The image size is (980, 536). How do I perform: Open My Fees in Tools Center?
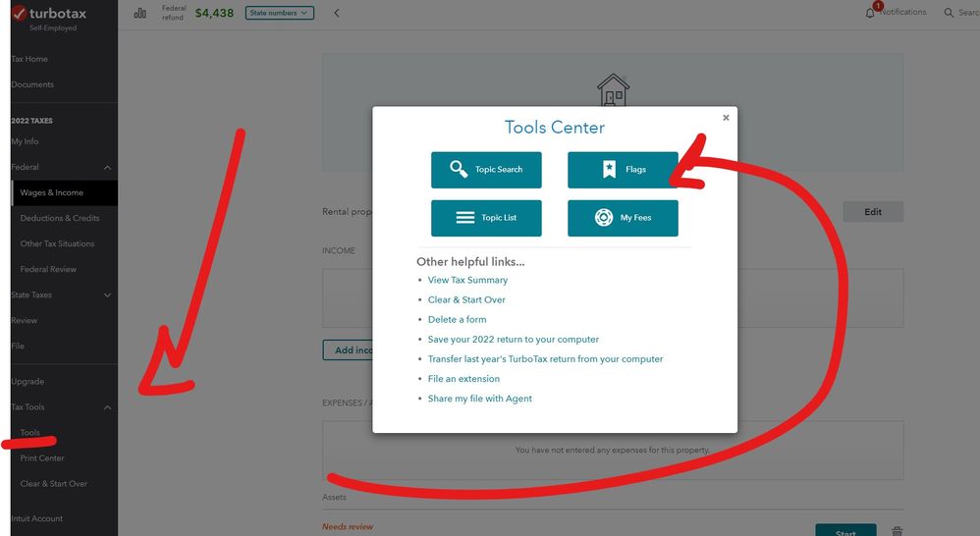623,218
